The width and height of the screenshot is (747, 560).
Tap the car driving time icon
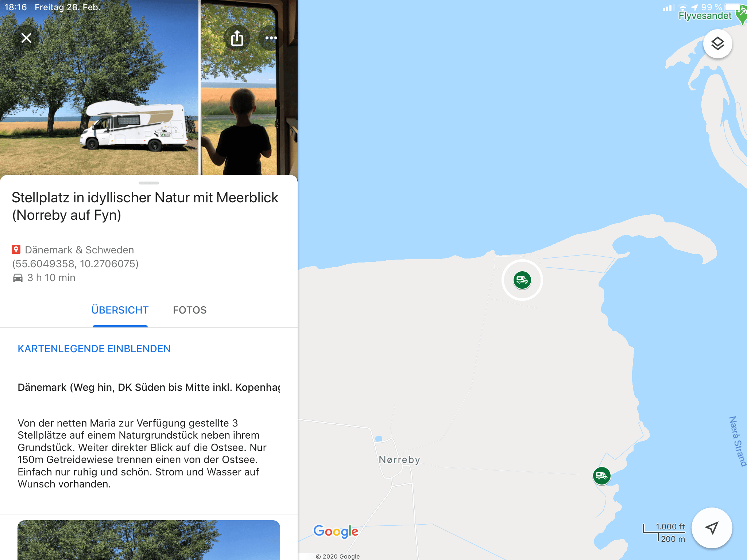pyautogui.click(x=18, y=278)
